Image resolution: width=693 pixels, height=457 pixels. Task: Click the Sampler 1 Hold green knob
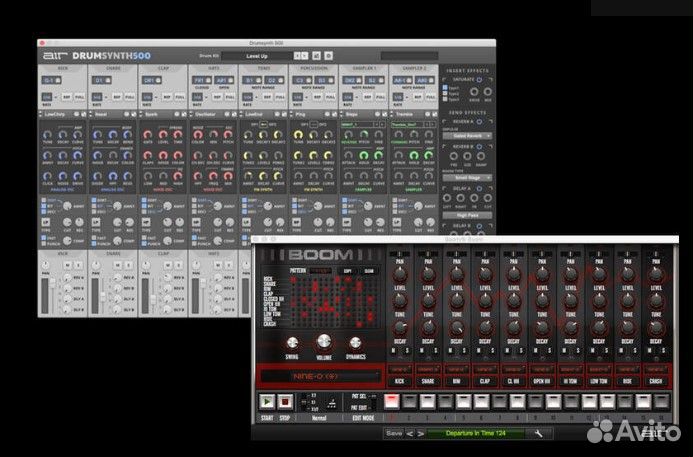[x=363, y=155]
